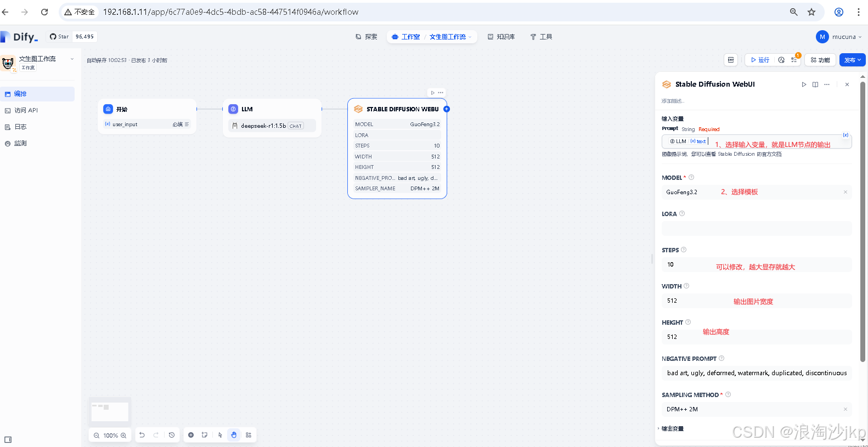Open node's small ellipsis menu on canvas
This screenshot has width=868, height=447.
pyautogui.click(x=441, y=93)
